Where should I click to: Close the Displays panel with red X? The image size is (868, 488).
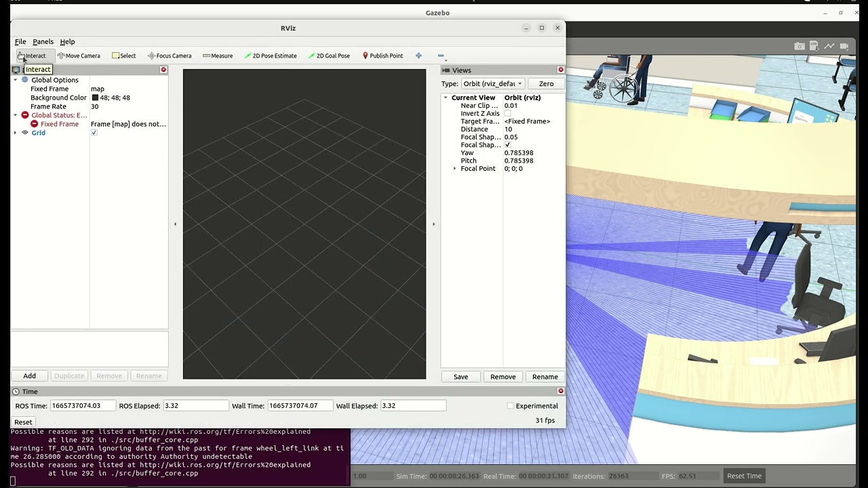click(163, 70)
